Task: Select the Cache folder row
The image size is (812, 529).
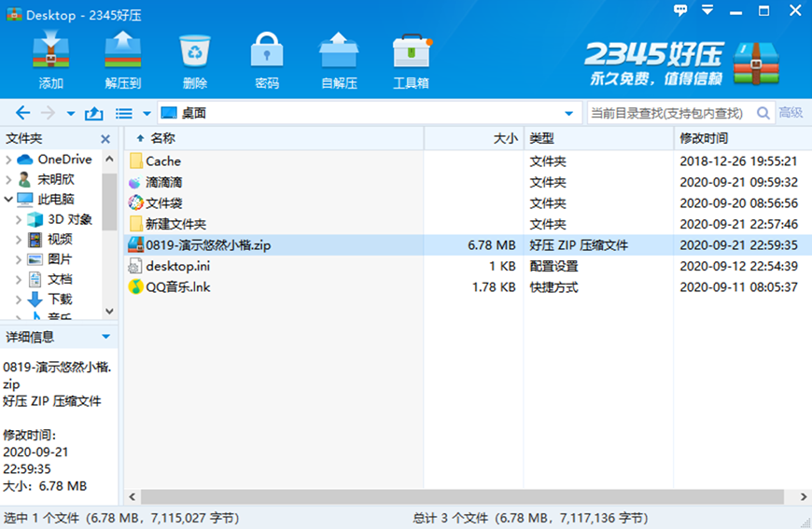Action: (469, 161)
